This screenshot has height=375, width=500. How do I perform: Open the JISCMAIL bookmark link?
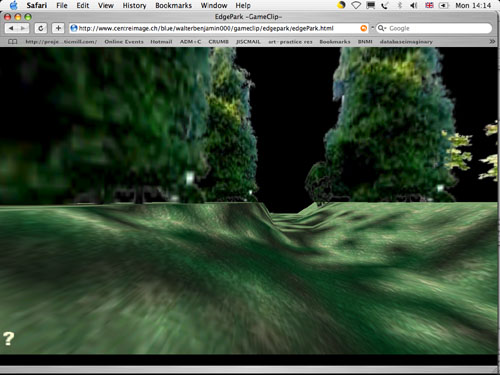coord(248,42)
